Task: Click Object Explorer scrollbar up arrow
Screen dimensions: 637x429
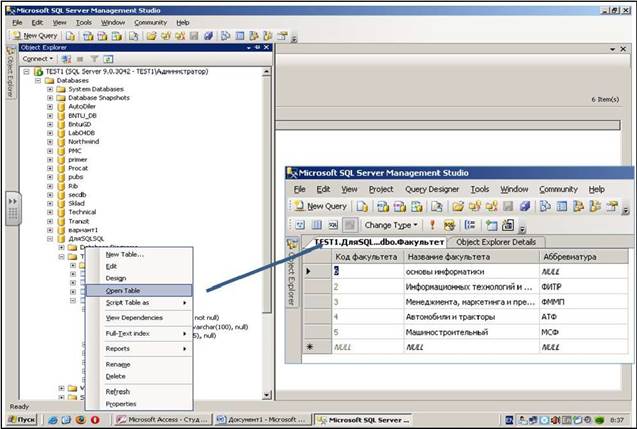Action: click(266, 72)
